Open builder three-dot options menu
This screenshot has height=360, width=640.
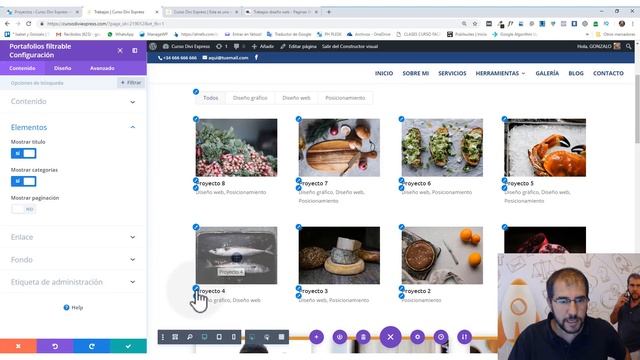(x=163, y=337)
